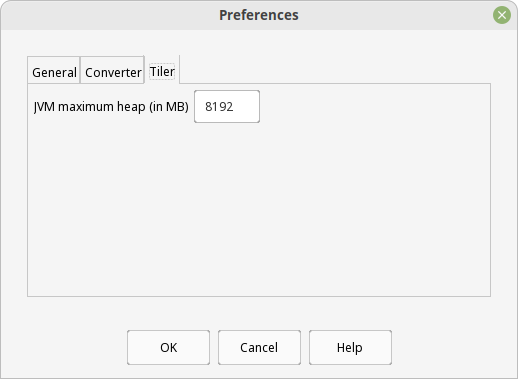The height and width of the screenshot is (379, 518).
Task: Dismiss the dialog via Cancel
Action: tap(259, 347)
